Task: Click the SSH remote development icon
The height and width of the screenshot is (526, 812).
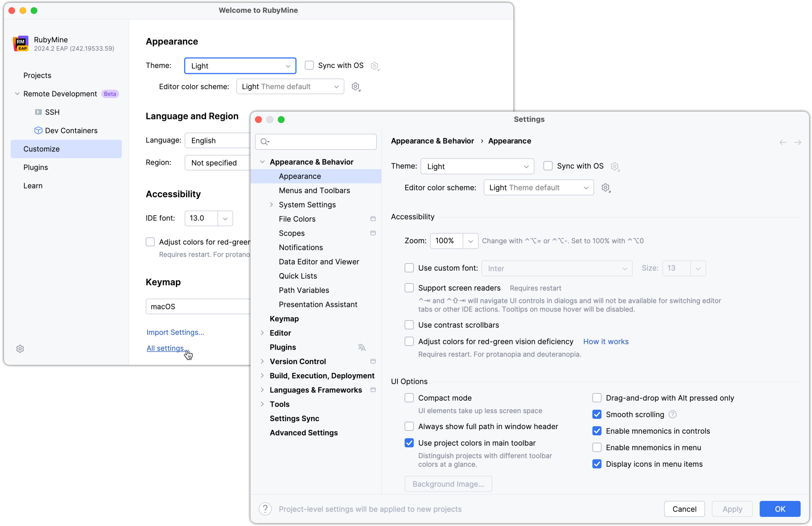Action: (38, 112)
